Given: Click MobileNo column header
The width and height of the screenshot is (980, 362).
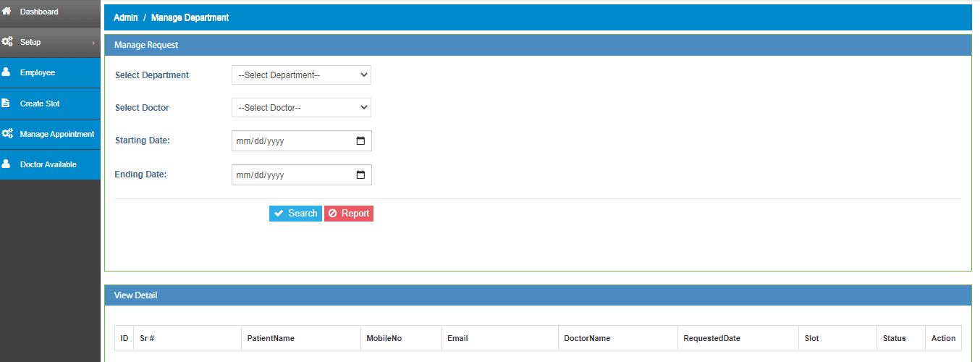Looking at the screenshot, I should (401, 338).
